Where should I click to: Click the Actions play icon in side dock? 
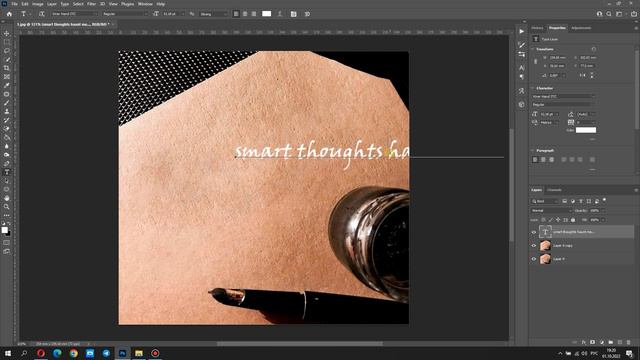coord(522,31)
